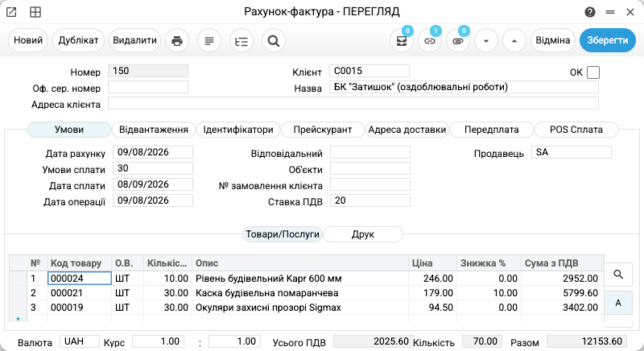Click the Дата операції field

coord(153,200)
